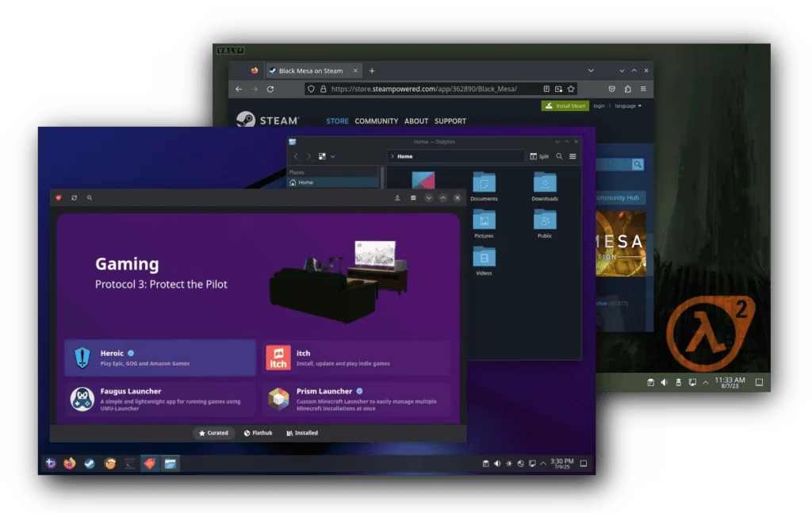Image resolution: width=812 pixels, height=513 pixels.
Task: Open Dolphin's view mode dropdown chevron
Action: 332,156
